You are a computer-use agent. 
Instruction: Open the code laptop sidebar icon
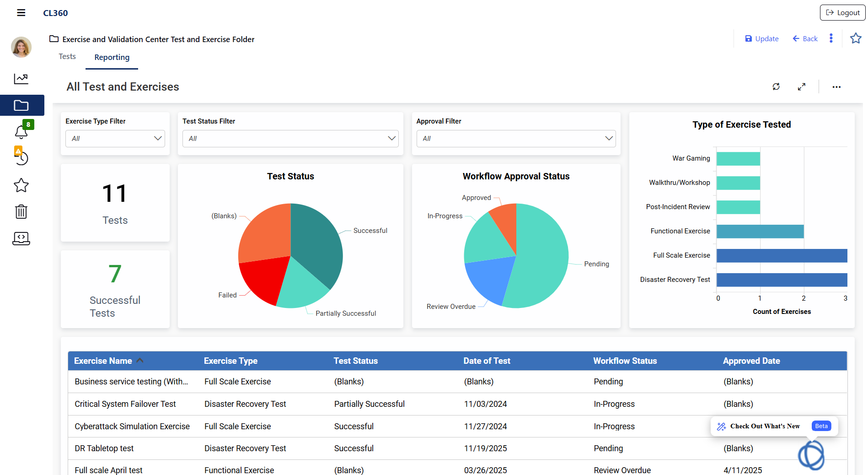pyautogui.click(x=21, y=238)
